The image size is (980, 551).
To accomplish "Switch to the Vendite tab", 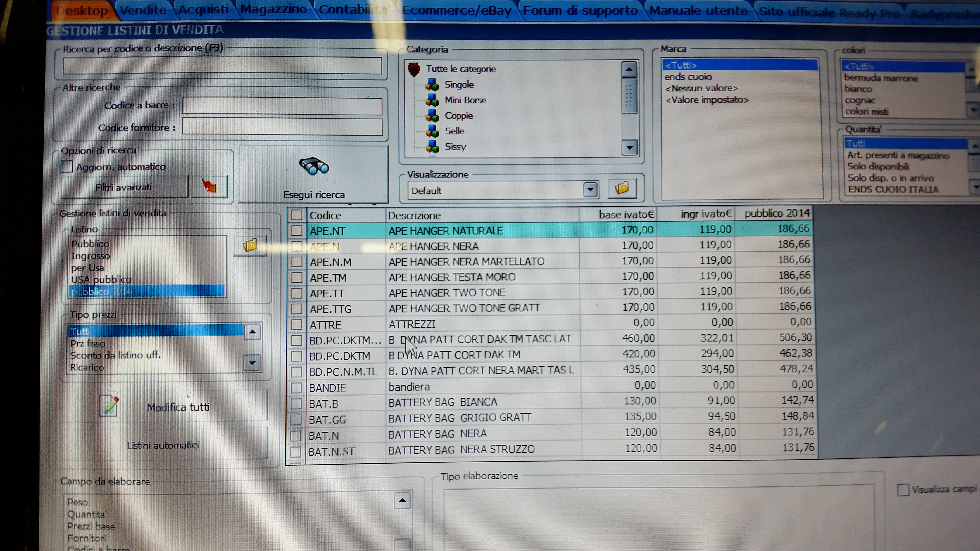I will pos(143,10).
